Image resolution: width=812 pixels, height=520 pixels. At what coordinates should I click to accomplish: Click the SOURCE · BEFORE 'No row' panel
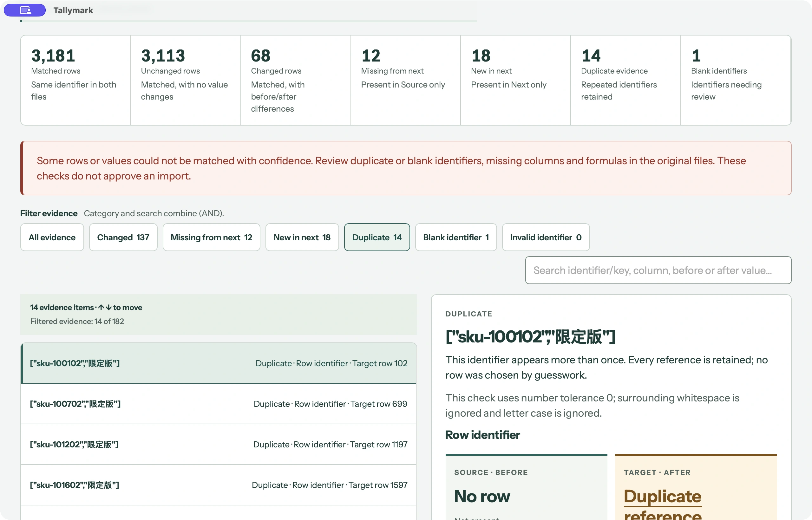526,488
